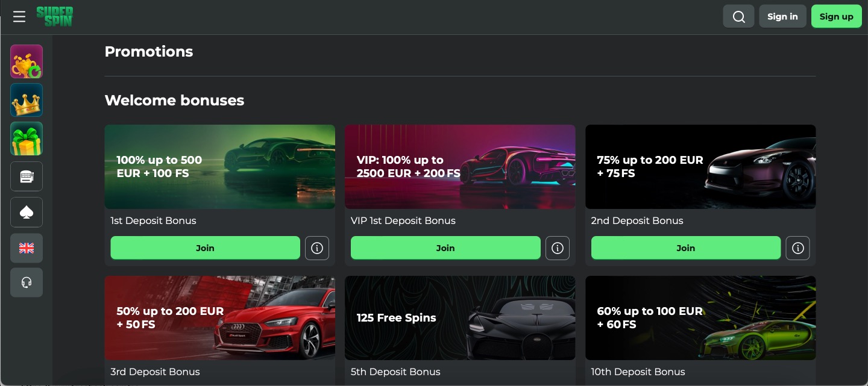Open the spade card games icon
This screenshot has height=386, width=868.
click(27, 212)
